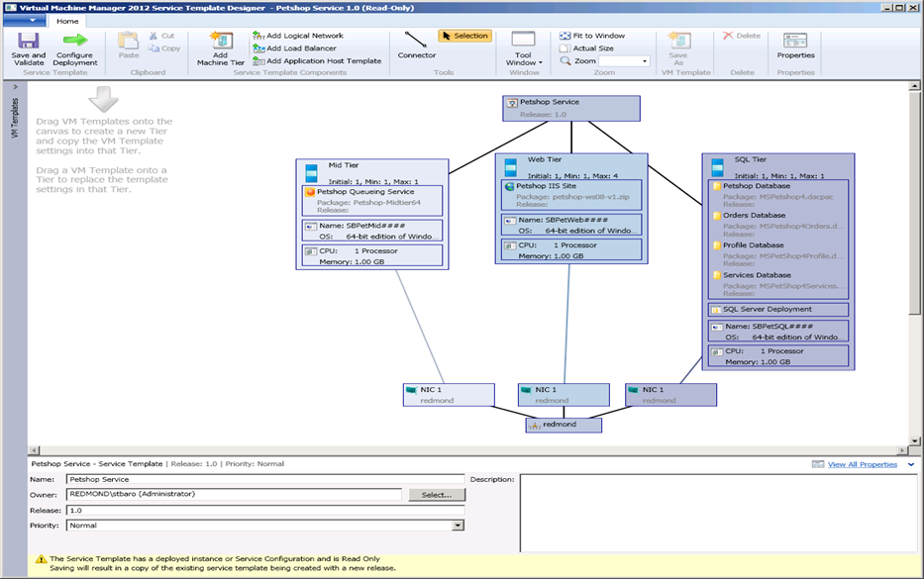The width and height of the screenshot is (924, 579).
Task: Select the Orders Database entry
Action: tap(754, 216)
